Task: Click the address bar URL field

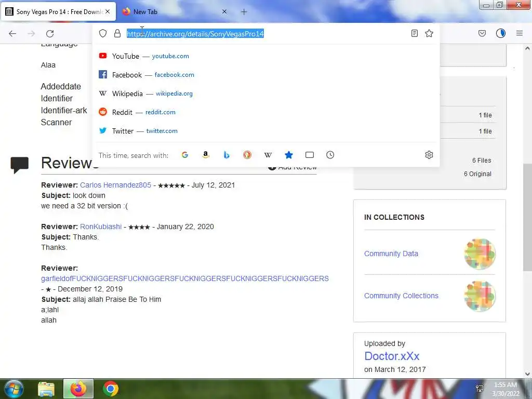Action: pyautogui.click(x=267, y=34)
